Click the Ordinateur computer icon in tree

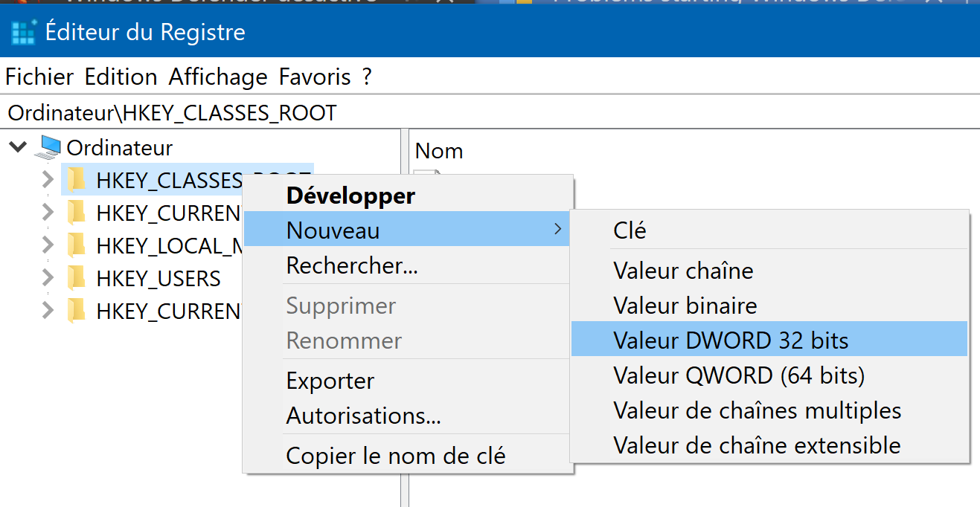click(x=49, y=148)
